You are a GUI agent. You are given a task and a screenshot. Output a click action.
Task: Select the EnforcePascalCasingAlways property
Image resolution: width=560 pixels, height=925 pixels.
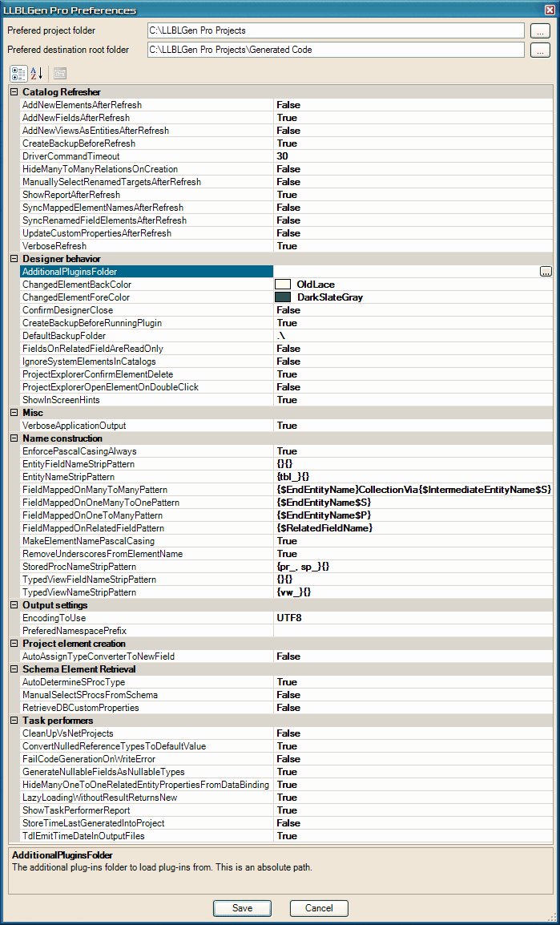pos(79,451)
